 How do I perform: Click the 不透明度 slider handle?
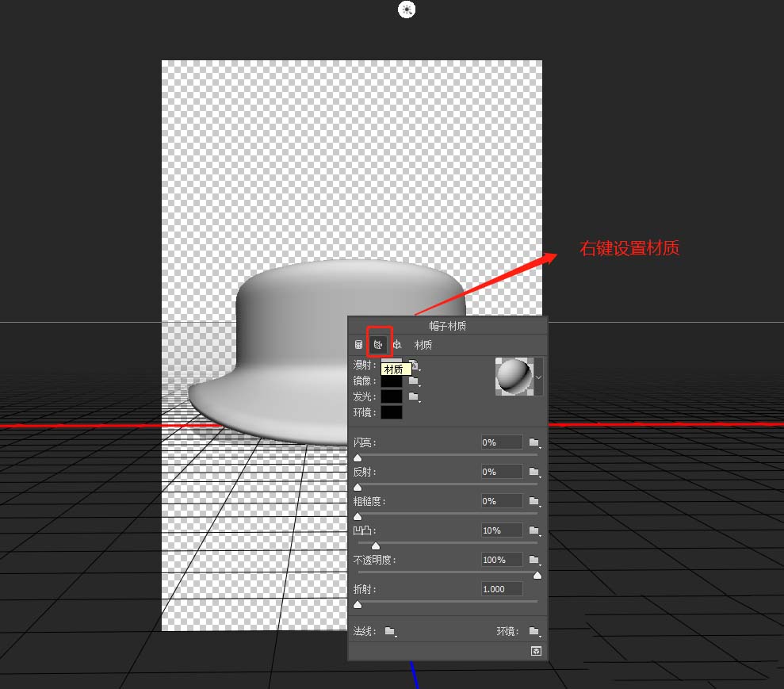pyautogui.click(x=537, y=575)
